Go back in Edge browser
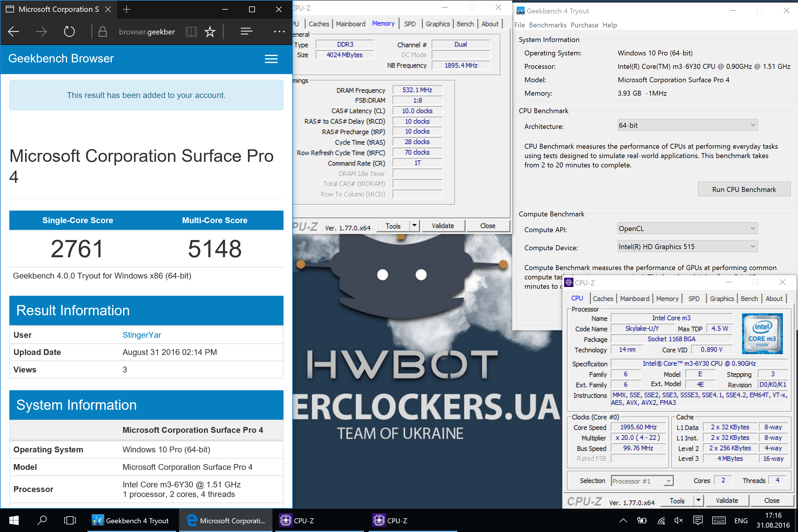This screenshot has height=532, width=798. pos(14,32)
